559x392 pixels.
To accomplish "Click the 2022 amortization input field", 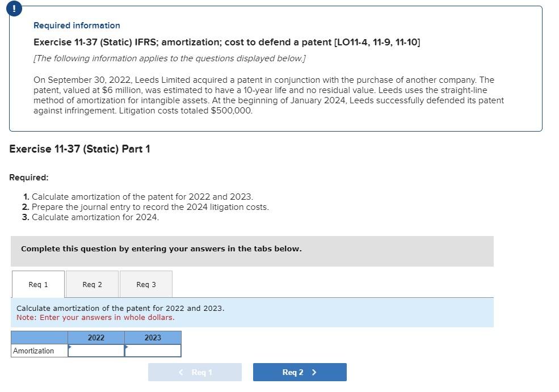I will click(x=95, y=351).
